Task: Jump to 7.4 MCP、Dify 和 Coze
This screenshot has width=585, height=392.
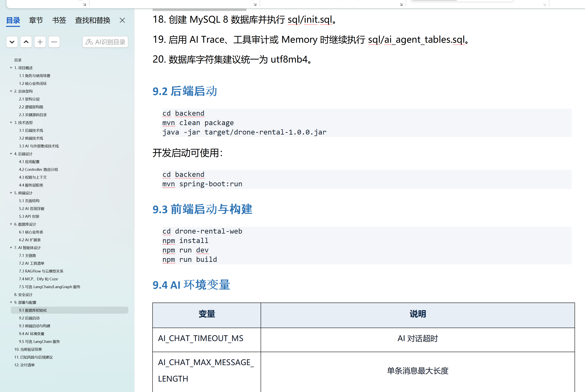Action: tap(38, 279)
